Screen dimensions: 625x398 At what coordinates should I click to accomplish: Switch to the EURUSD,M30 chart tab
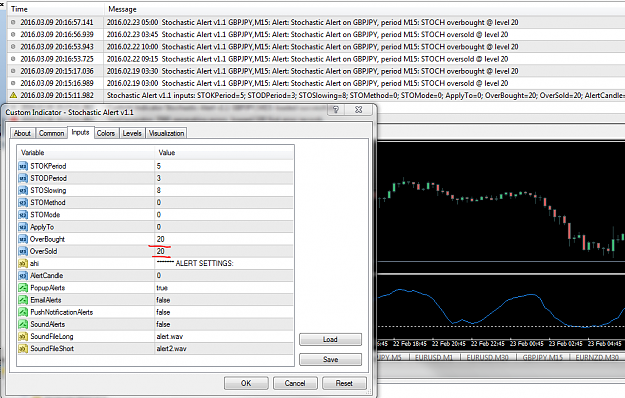pyautogui.click(x=487, y=357)
